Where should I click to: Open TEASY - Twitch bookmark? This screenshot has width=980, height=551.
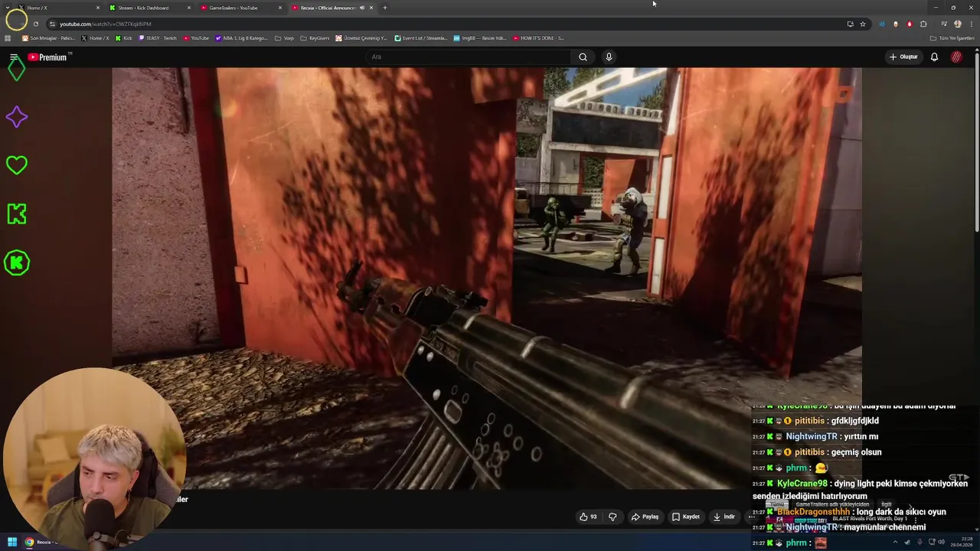point(158,37)
